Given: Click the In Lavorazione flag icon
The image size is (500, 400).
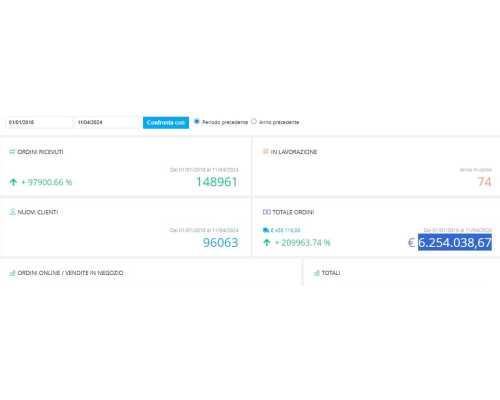Looking at the screenshot, I should (266, 152).
